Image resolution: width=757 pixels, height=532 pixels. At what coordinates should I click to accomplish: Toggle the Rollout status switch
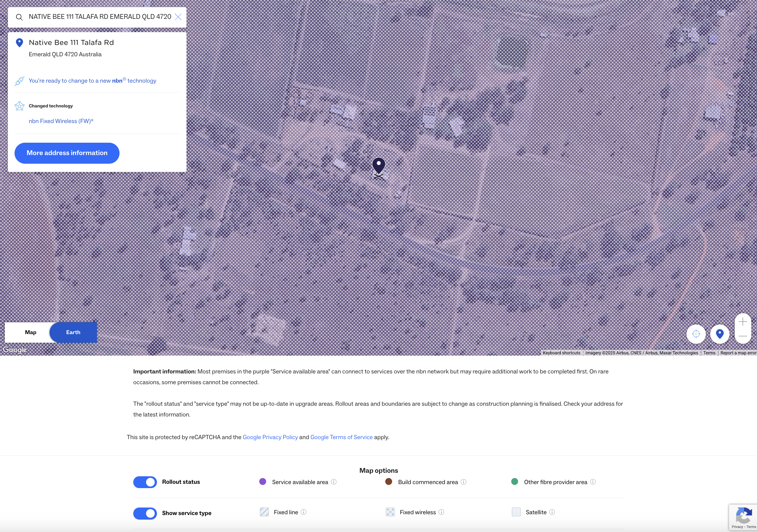tap(145, 482)
